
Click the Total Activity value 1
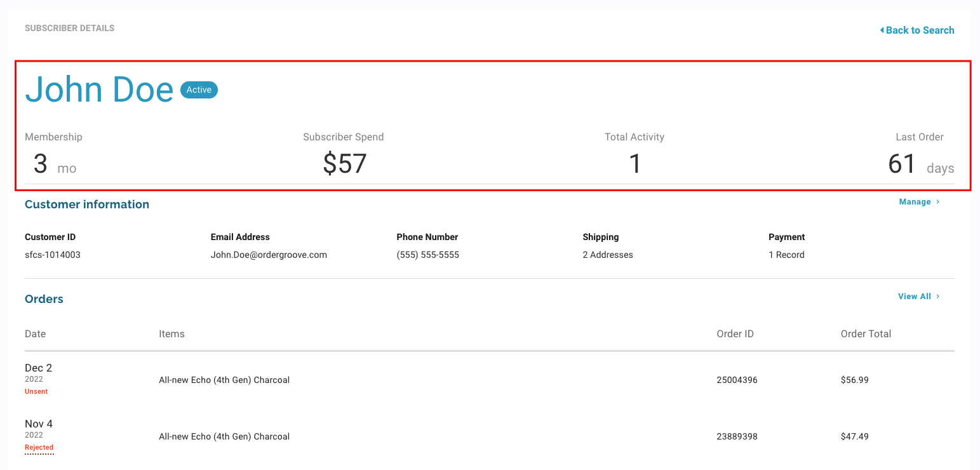pos(634,164)
